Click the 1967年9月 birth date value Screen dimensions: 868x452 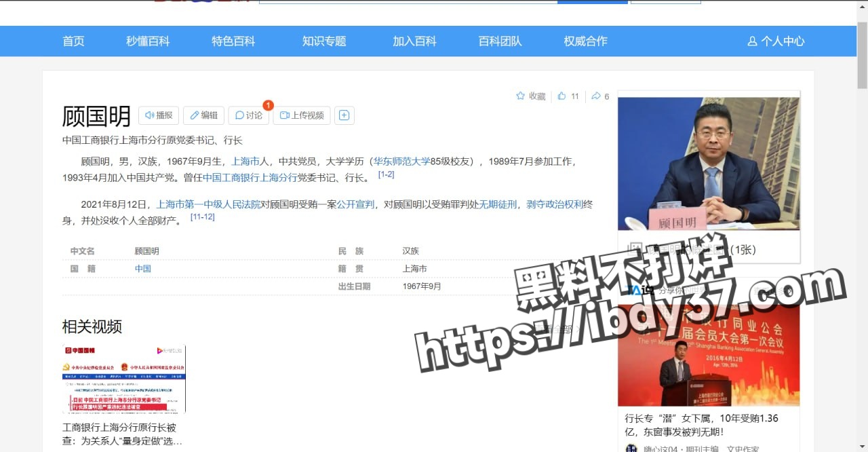[422, 286]
